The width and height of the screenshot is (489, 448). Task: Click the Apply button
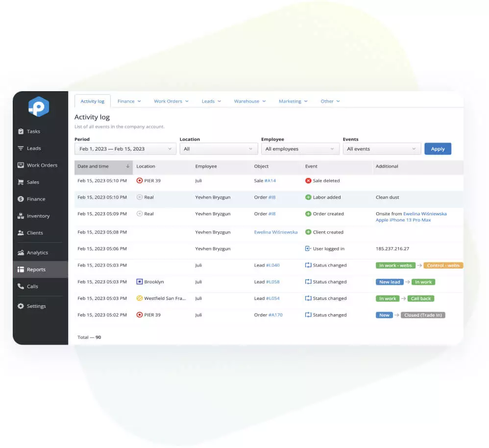coord(438,149)
